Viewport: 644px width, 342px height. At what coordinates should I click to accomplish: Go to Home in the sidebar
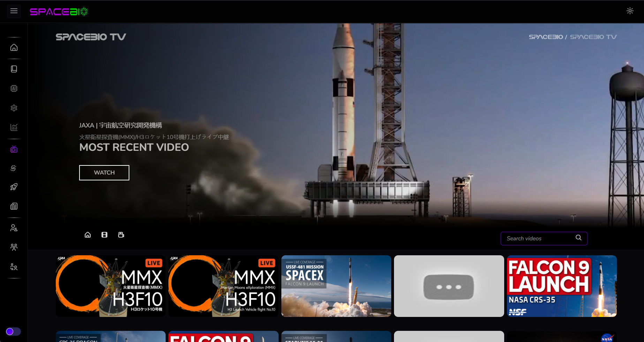click(14, 47)
